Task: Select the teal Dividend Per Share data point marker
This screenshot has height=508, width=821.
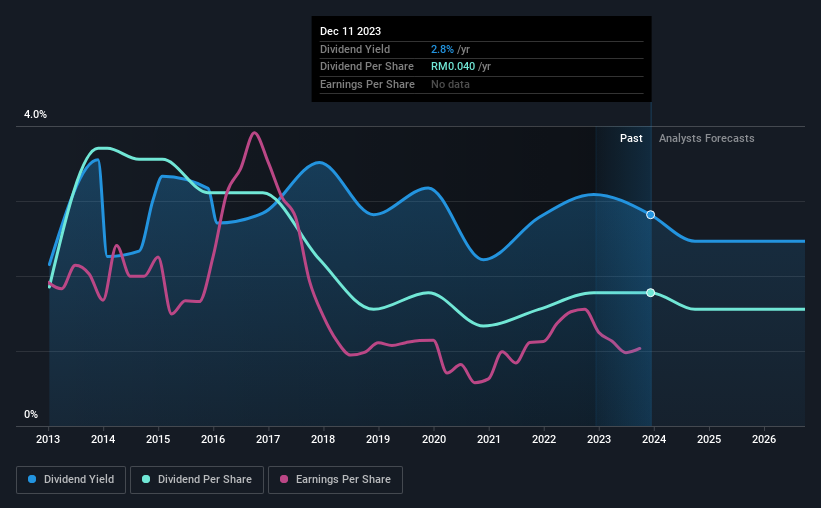Action: 650,293
